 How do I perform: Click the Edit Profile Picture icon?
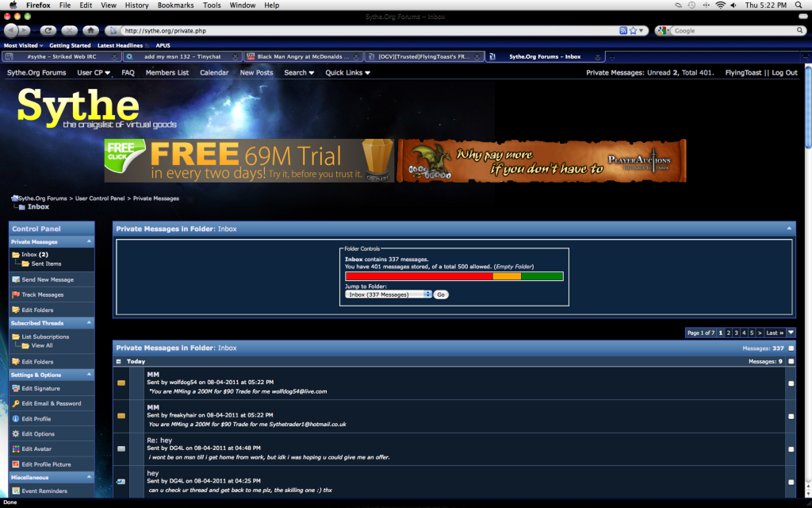[16, 464]
